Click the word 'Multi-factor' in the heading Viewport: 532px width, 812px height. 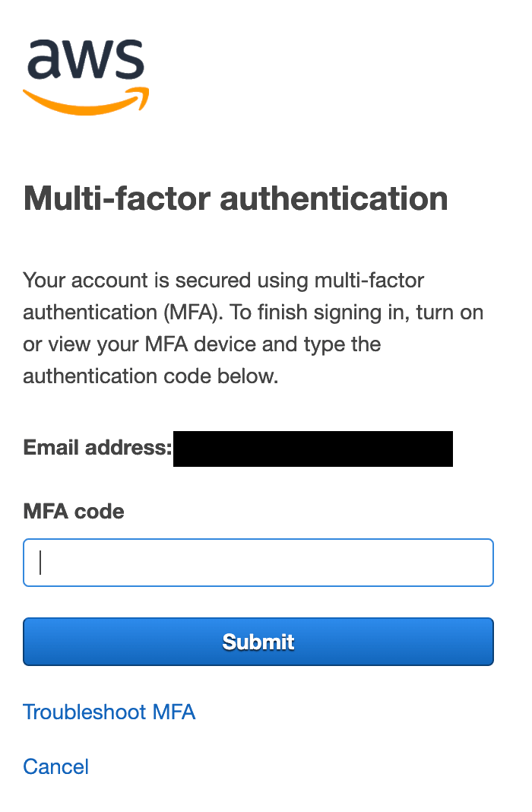[117, 199]
